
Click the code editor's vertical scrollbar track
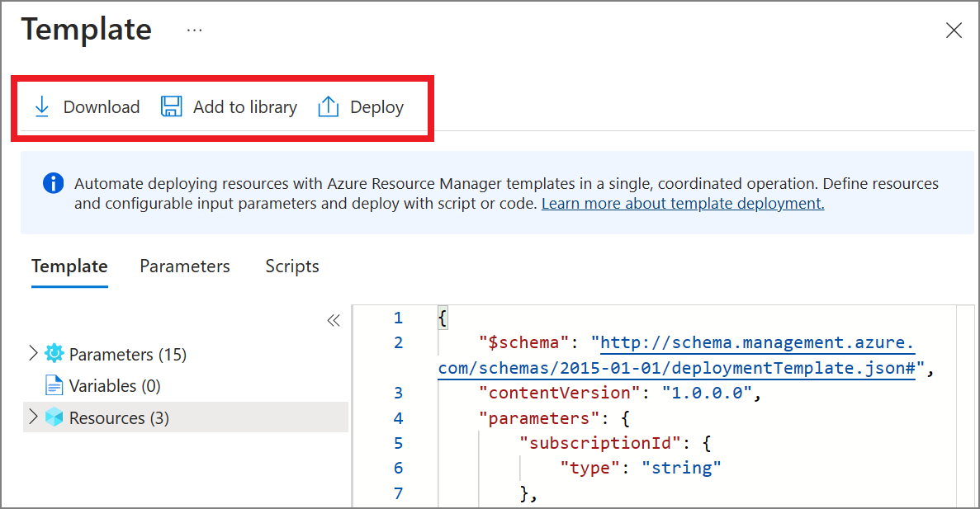[965, 404]
